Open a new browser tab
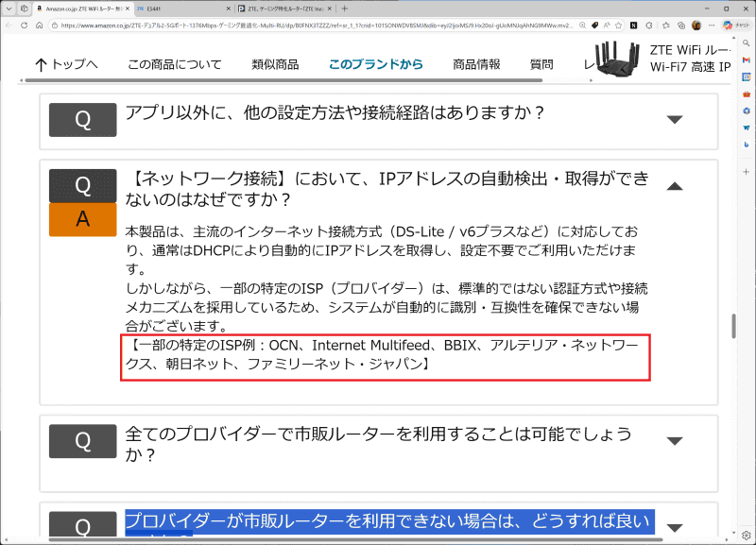 point(344,9)
